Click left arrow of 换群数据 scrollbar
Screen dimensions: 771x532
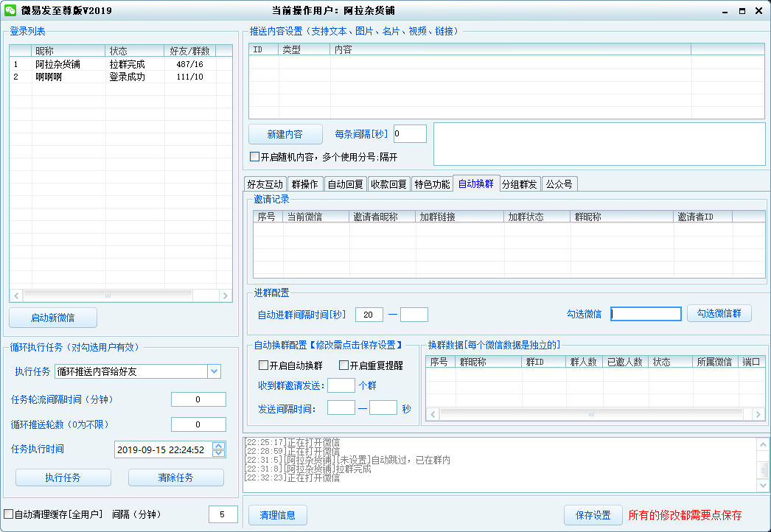click(x=433, y=414)
